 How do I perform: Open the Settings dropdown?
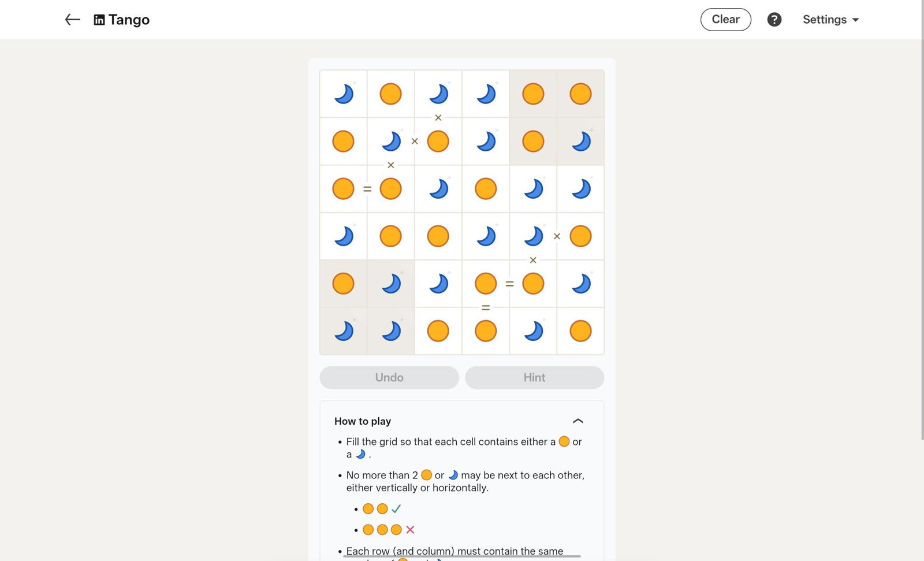pyautogui.click(x=830, y=20)
